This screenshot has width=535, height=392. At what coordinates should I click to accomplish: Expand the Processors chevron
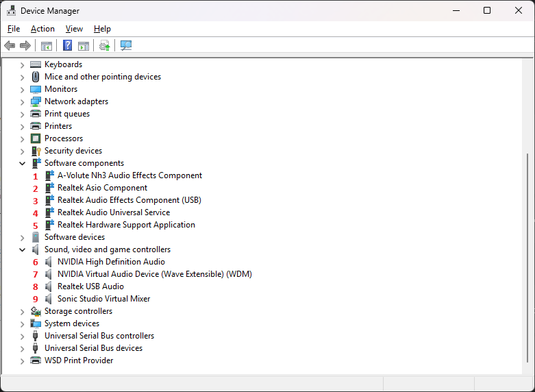(x=22, y=139)
